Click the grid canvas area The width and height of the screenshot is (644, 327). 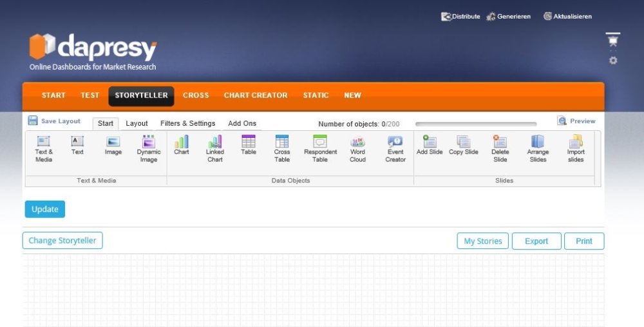click(314, 290)
